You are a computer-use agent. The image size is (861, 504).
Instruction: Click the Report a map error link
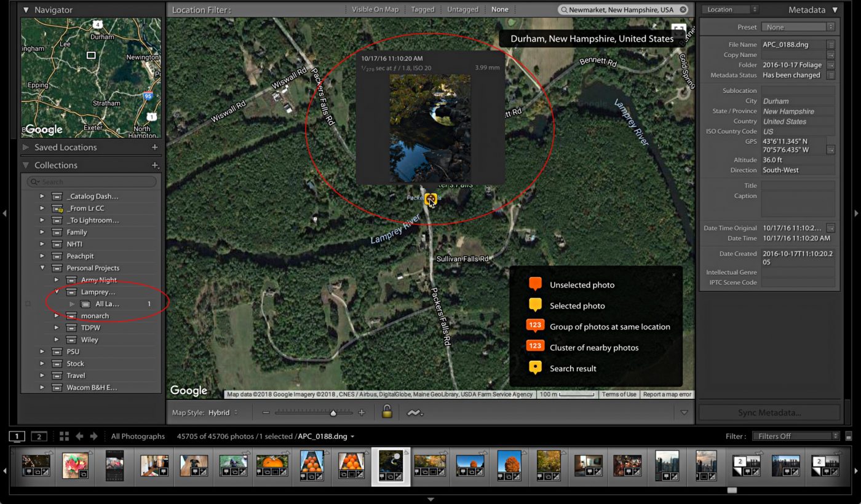pyautogui.click(x=667, y=395)
